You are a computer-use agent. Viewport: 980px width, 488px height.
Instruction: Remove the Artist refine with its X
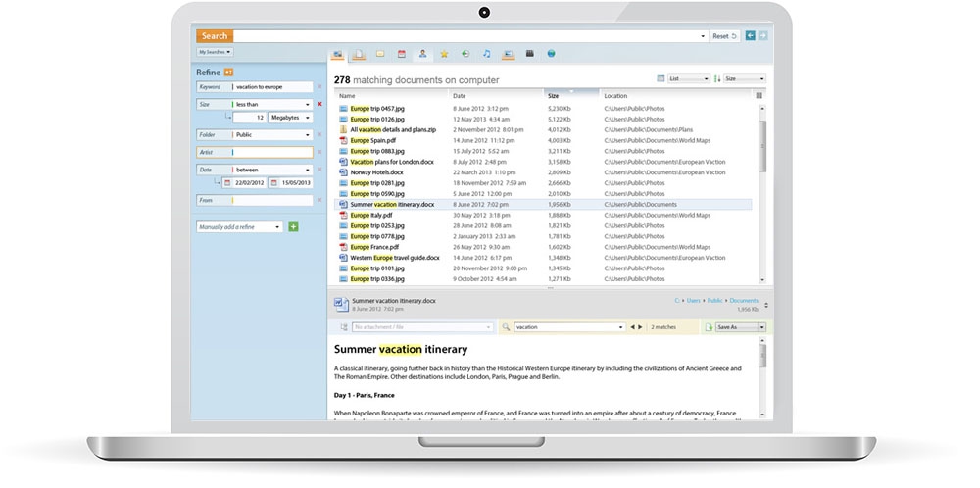tap(320, 152)
